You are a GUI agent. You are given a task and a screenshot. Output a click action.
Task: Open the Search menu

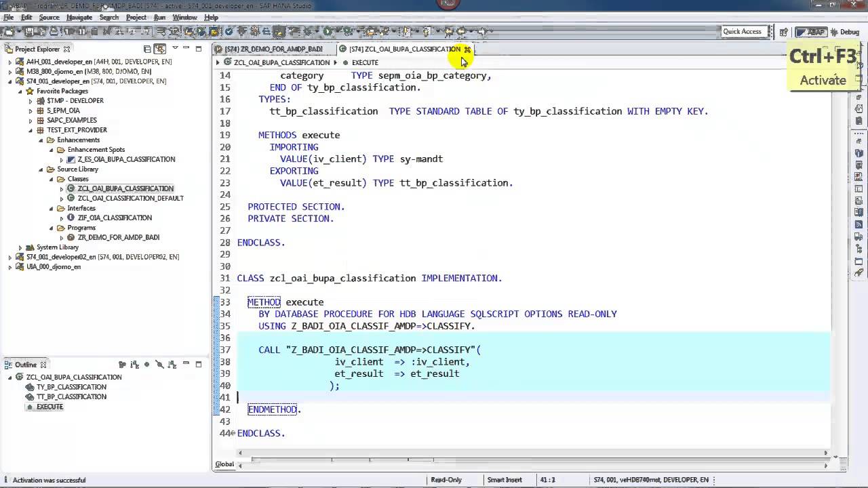point(108,17)
